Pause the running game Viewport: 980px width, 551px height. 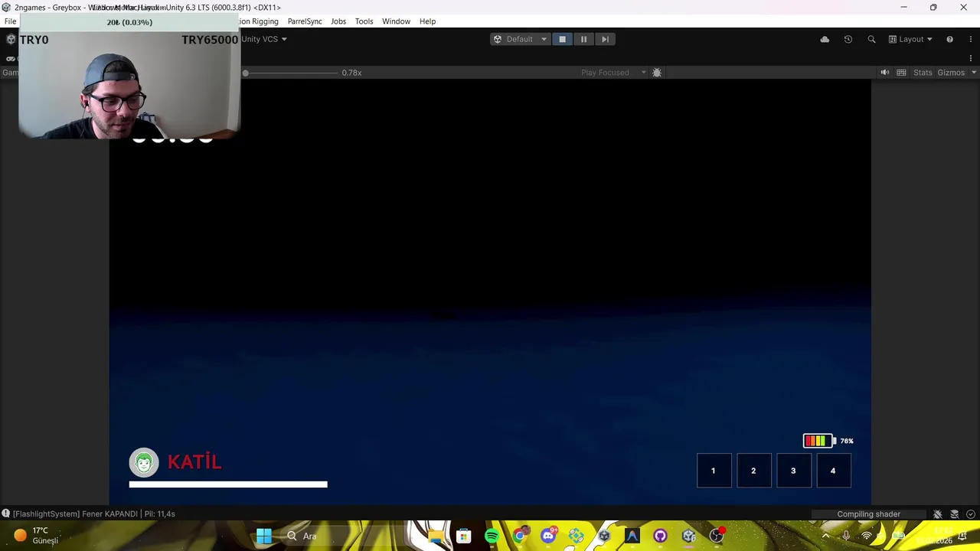[x=583, y=39]
